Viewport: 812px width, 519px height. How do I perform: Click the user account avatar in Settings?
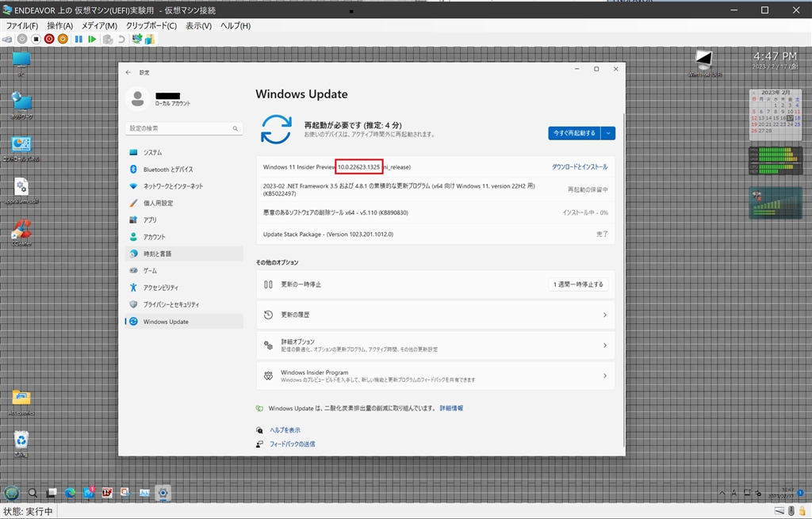(x=138, y=98)
